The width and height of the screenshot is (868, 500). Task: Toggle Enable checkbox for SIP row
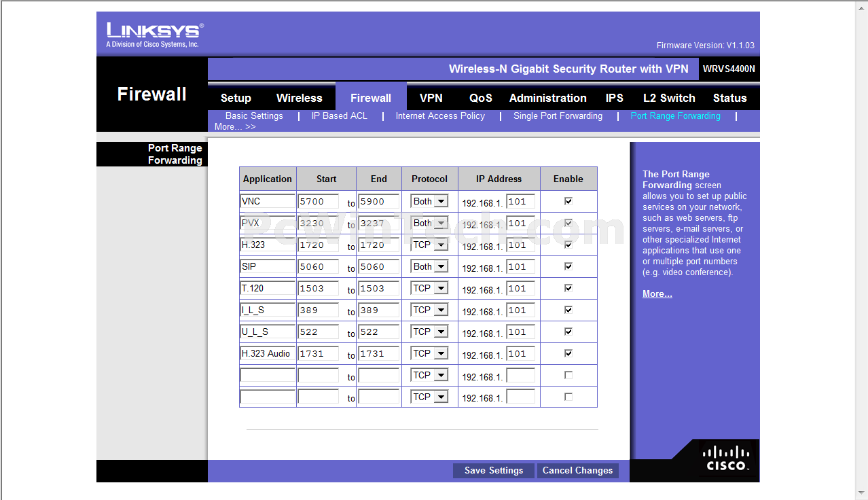pos(568,266)
